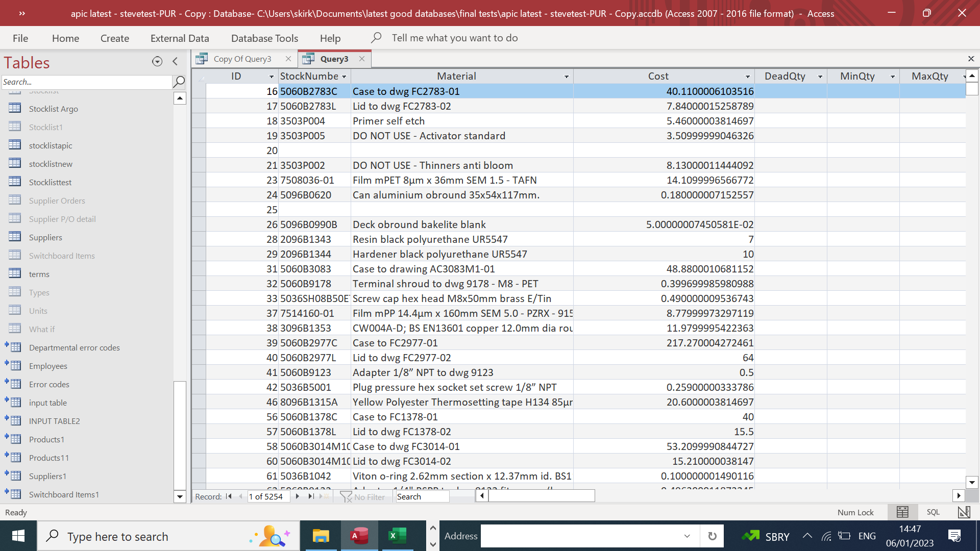Open Departmental error codes linked table icon
Viewport: 980px width, 551px height.
coord(14,347)
